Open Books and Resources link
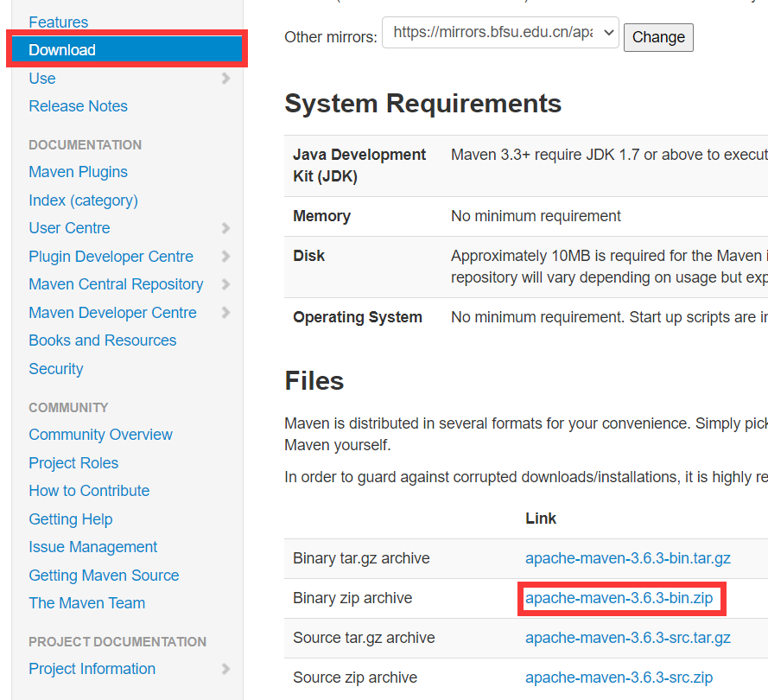Screen dimensions: 768x700 click(x=102, y=340)
